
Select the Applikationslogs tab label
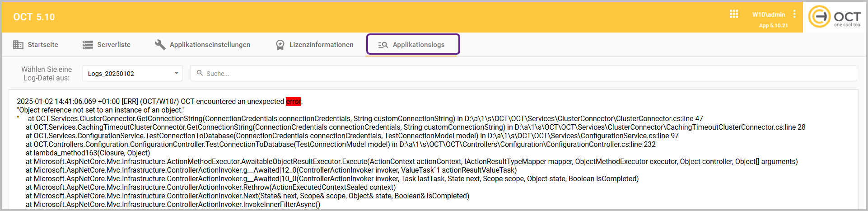(418, 45)
